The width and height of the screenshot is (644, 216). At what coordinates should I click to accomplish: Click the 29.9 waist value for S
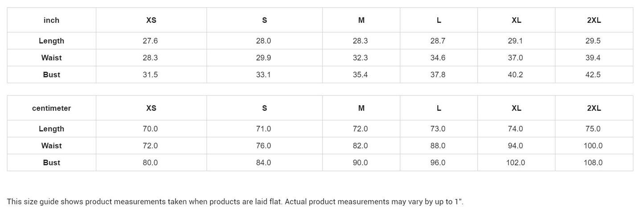pyautogui.click(x=263, y=58)
